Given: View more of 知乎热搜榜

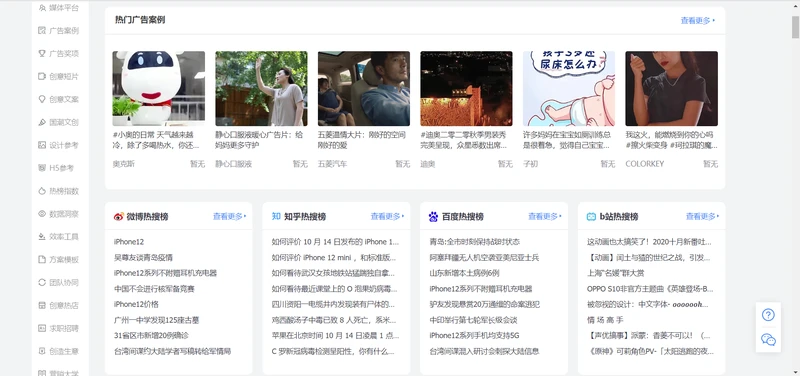Looking at the screenshot, I should click(x=387, y=216).
